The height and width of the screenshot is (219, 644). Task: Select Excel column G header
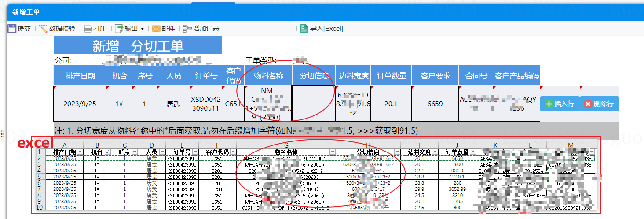coord(286,145)
